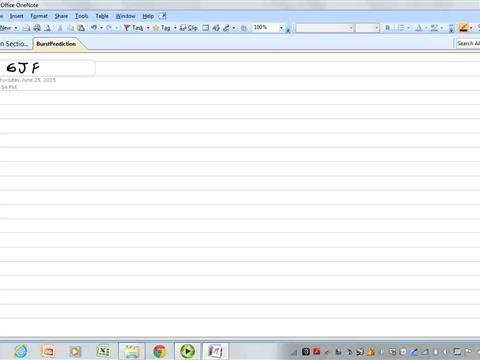Click the OneNote taskbar icon
Viewport: 480px width, 360px height.
[x=216, y=351]
